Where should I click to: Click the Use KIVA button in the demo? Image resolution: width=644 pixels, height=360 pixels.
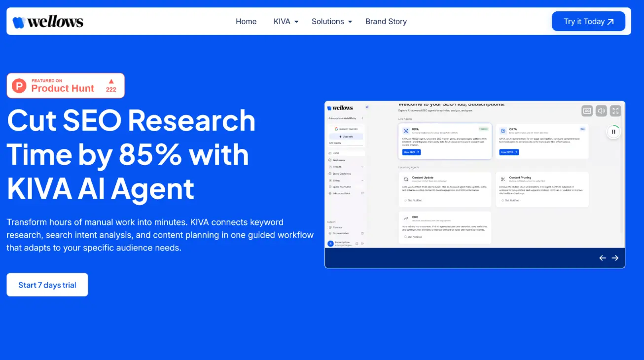tap(411, 152)
